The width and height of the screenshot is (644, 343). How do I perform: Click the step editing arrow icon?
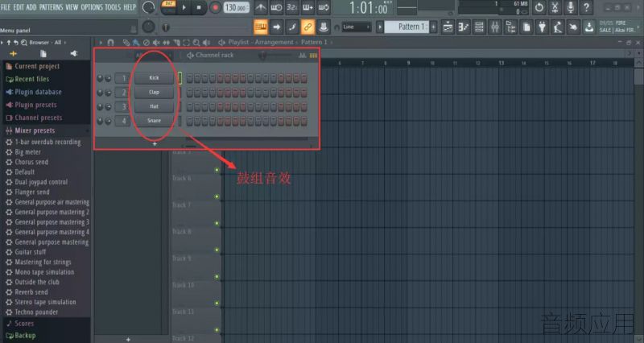tap(276, 27)
